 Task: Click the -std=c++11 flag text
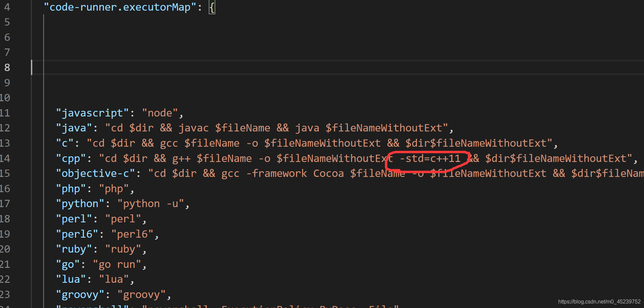tap(430, 158)
